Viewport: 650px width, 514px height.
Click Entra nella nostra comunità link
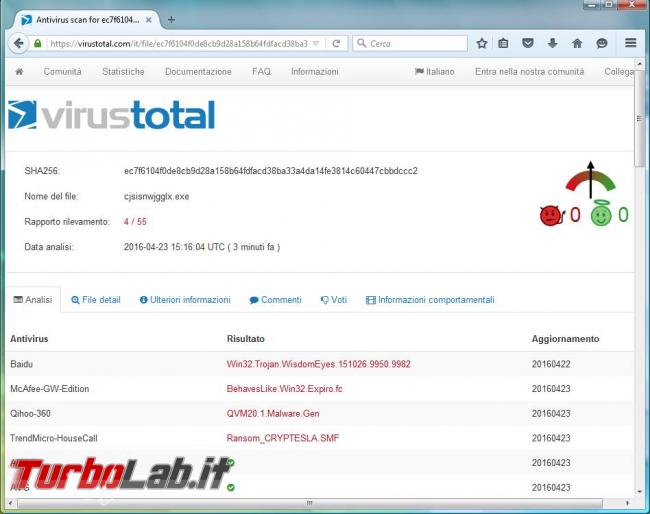click(x=529, y=72)
